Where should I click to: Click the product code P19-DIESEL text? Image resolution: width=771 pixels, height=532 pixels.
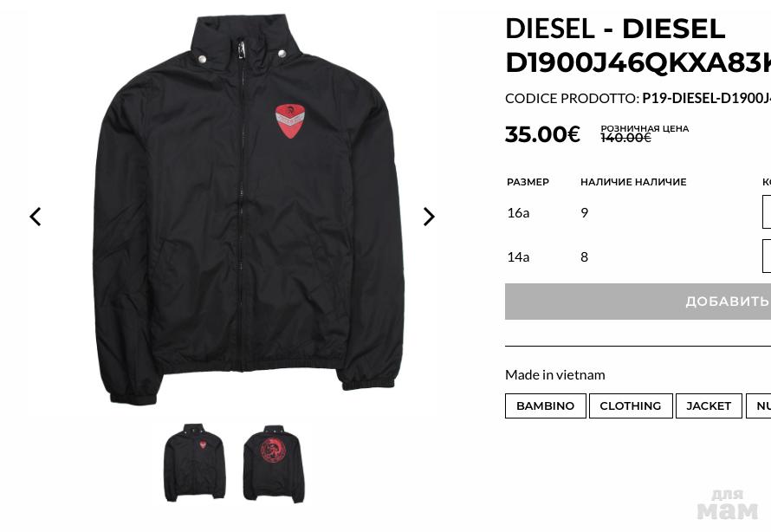coord(706,98)
